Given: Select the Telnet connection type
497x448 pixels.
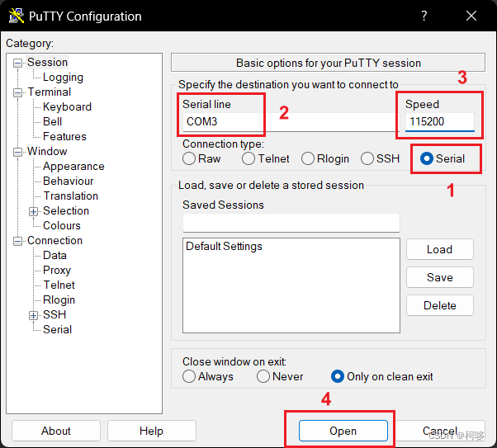Looking at the screenshot, I should click(x=266, y=158).
